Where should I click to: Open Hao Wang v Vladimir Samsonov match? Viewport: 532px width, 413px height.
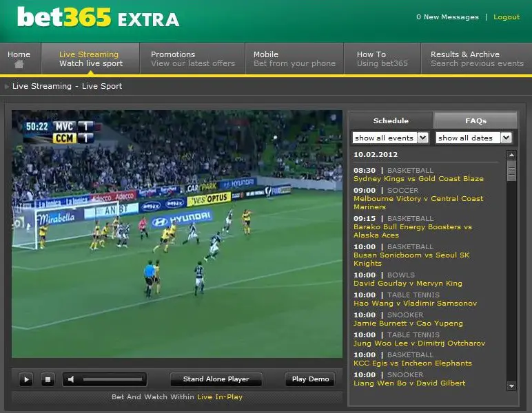tap(415, 304)
